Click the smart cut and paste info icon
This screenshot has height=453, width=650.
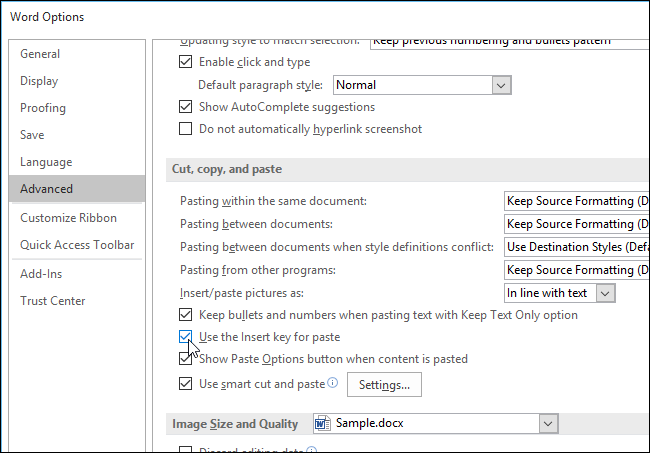point(333,383)
